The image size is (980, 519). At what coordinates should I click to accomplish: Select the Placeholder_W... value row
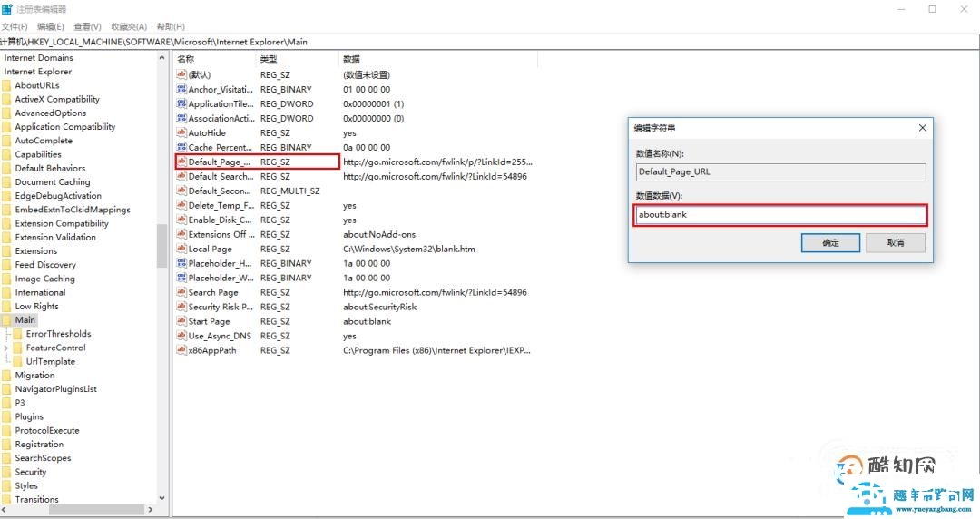[x=355, y=278]
